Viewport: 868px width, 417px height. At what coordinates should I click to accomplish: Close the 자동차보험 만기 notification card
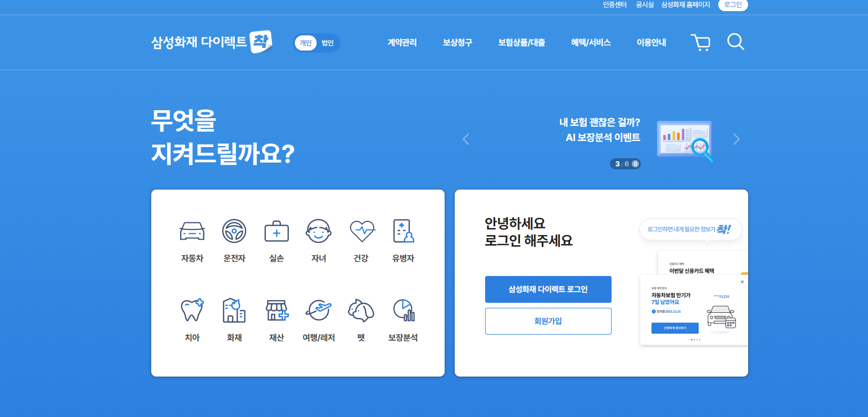coord(742,282)
